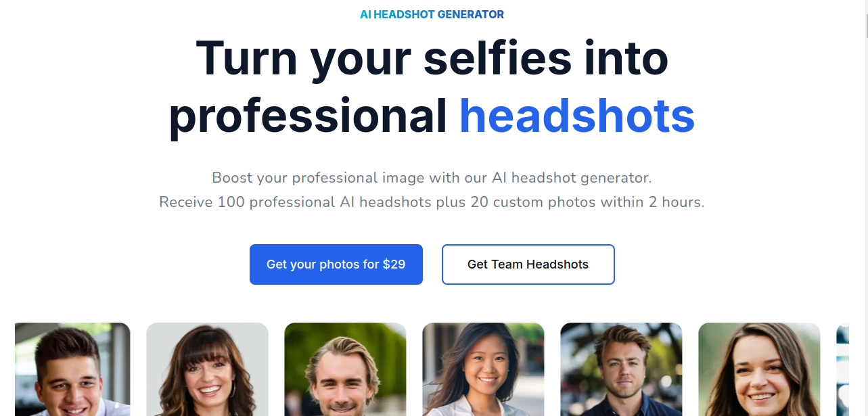
Task: View the bearded man in dark shirt headshot
Action: click(621, 369)
